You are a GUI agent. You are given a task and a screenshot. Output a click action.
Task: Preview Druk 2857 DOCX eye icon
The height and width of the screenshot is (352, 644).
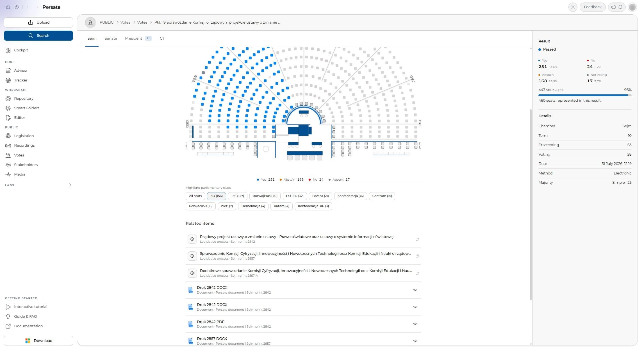coord(415,341)
